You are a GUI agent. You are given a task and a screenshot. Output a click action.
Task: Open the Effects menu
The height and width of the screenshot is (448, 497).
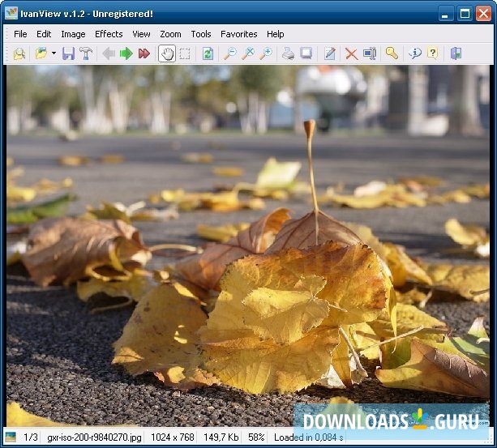point(109,34)
